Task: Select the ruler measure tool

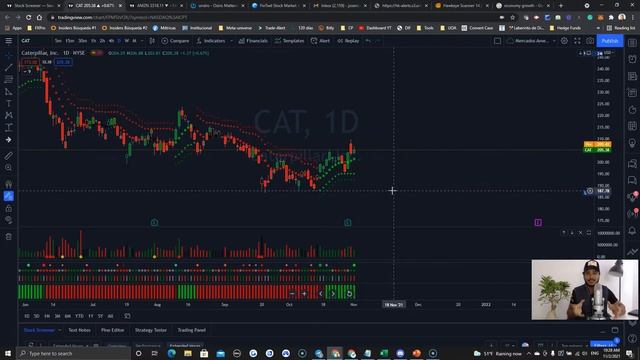Action: click(x=9, y=156)
